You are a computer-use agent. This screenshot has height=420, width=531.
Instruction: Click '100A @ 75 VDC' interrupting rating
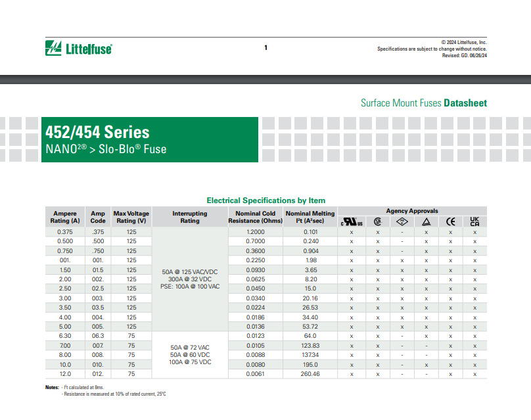(x=190, y=362)
